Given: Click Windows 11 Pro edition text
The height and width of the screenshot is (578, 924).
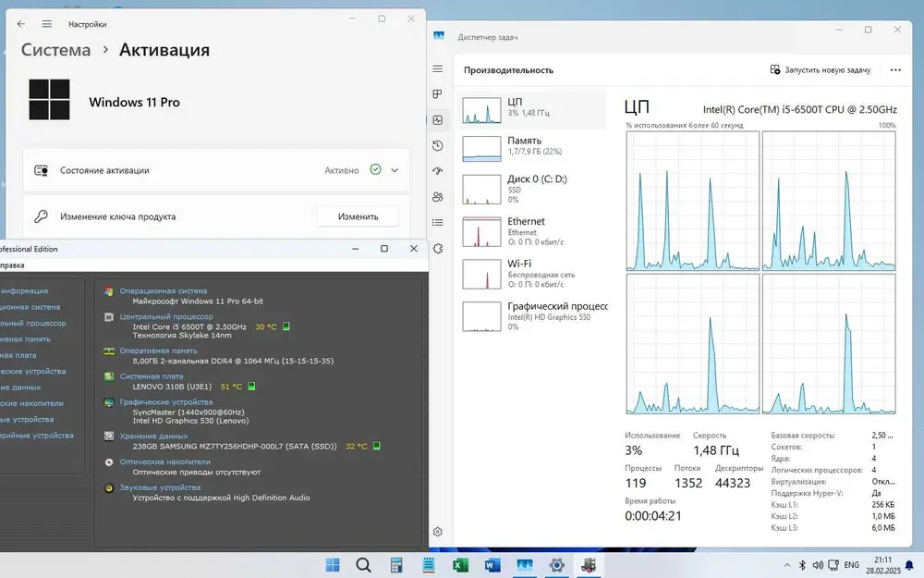Looking at the screenshot, I should click(134, 102).
